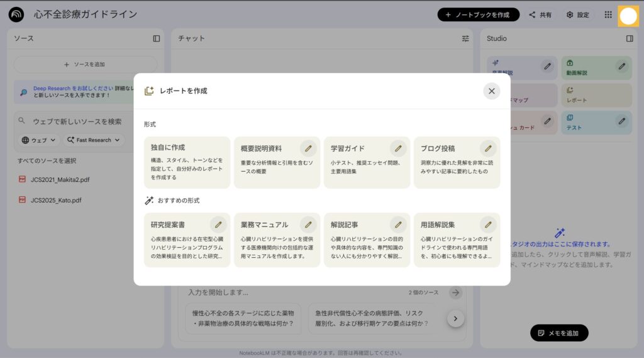The width and height of the screenshot is (644, 358).
Task: Edit the 研究提案書 format with pencil icon
Action: click(x=218, y=225)
